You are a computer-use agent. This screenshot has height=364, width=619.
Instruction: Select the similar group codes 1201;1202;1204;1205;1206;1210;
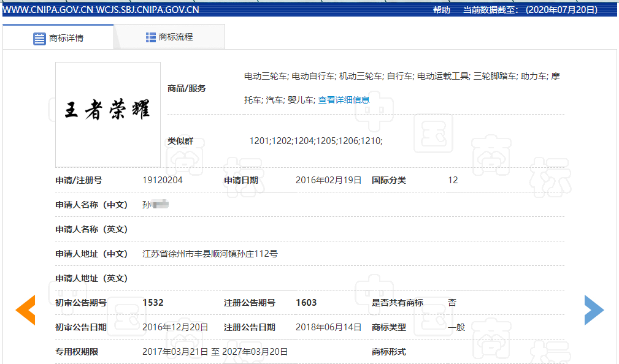(x=316, y=141)
